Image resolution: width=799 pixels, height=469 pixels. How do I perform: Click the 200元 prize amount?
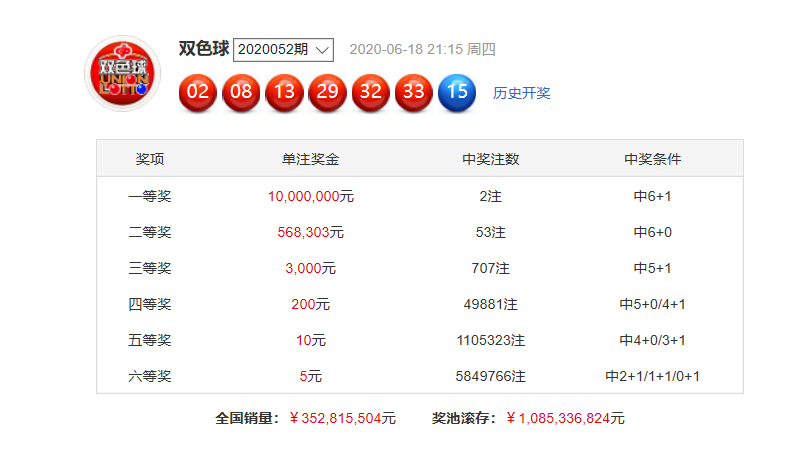[x=311, y=304]
